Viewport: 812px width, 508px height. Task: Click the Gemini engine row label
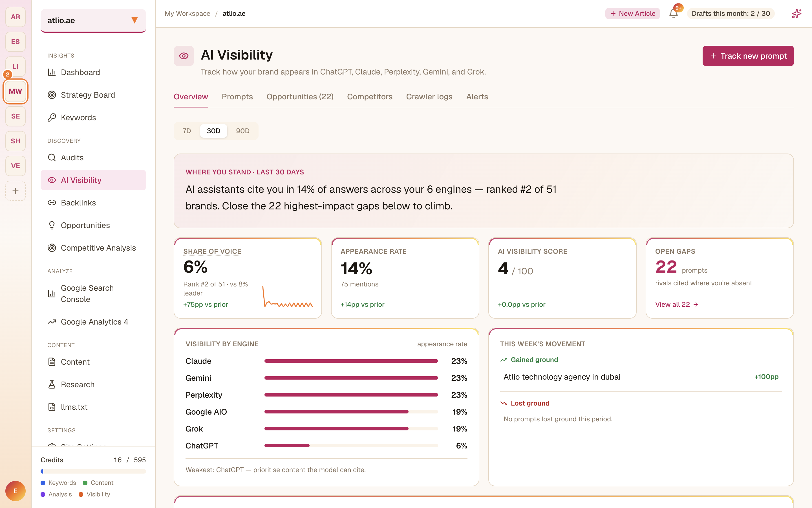[x=198, y=378]
